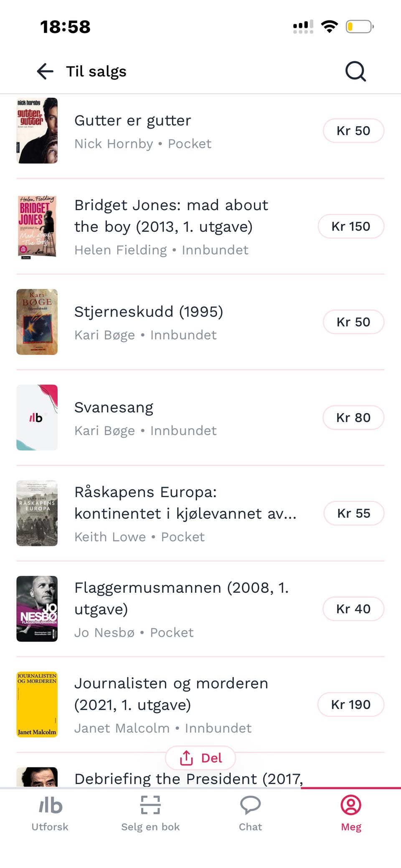The height and width of the screenshot is (868, 401).
Task: Select Kr 190 price for Journalisten og morderen
Action: tap(351, 705)
